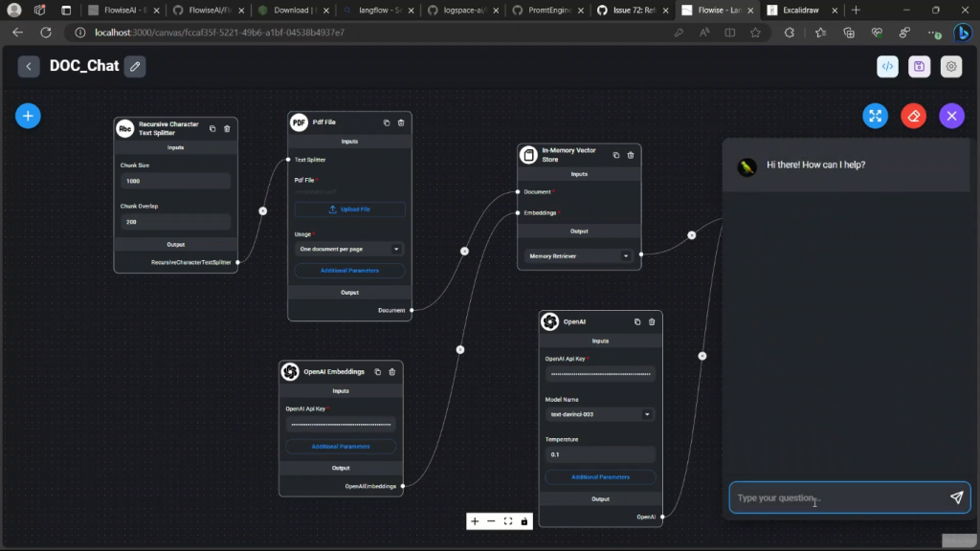Screen dimensions: 980x551
Task: Open chatflow settings gear icon
Action: pos(950,66)
